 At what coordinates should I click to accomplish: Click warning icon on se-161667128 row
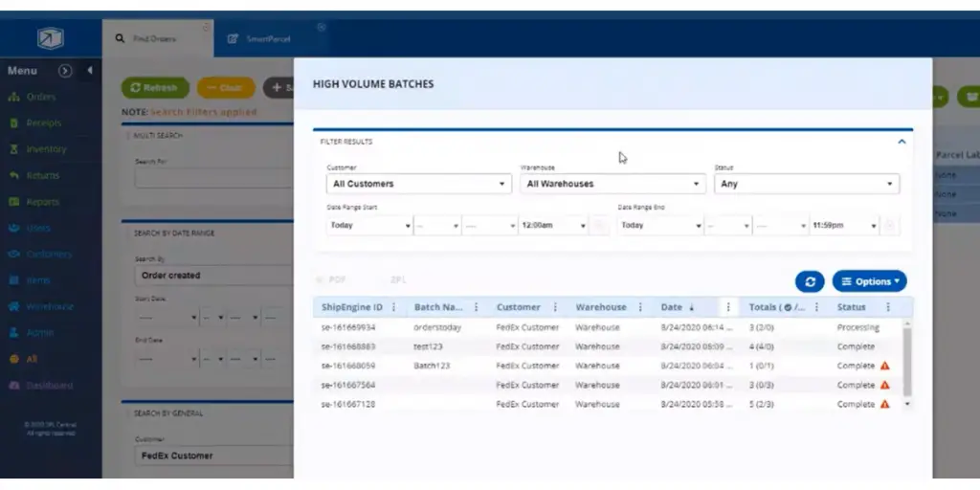pos(884,405)
